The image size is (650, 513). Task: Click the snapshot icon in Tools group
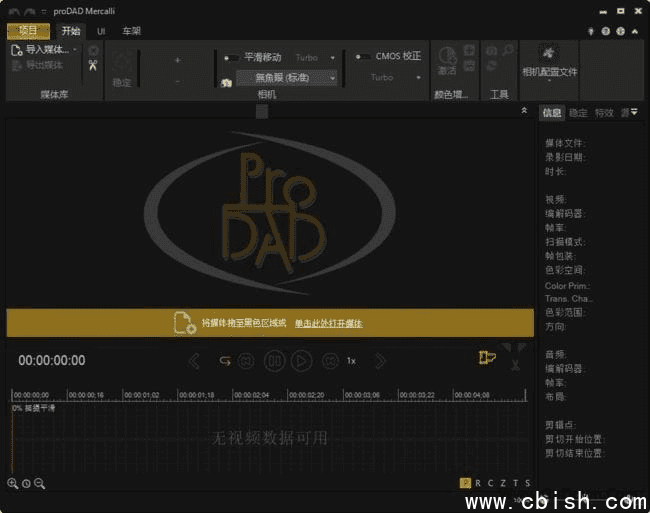(491, 51)
